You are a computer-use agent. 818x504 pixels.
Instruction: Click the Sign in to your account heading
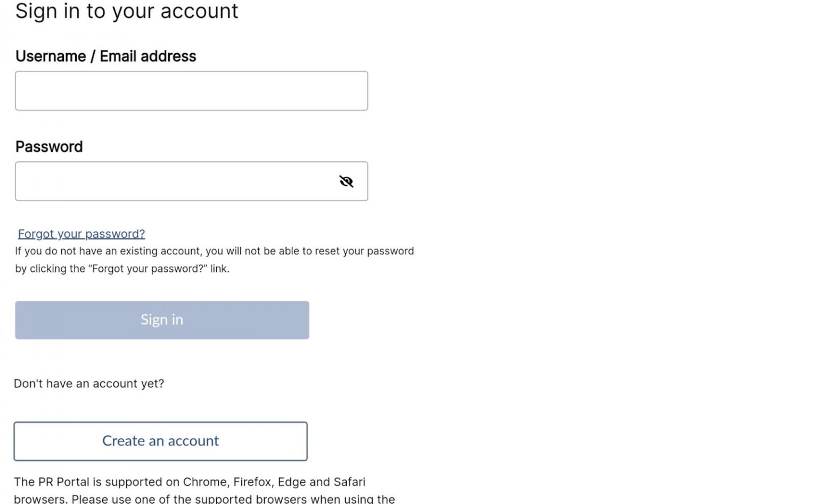tap(127, 11)
